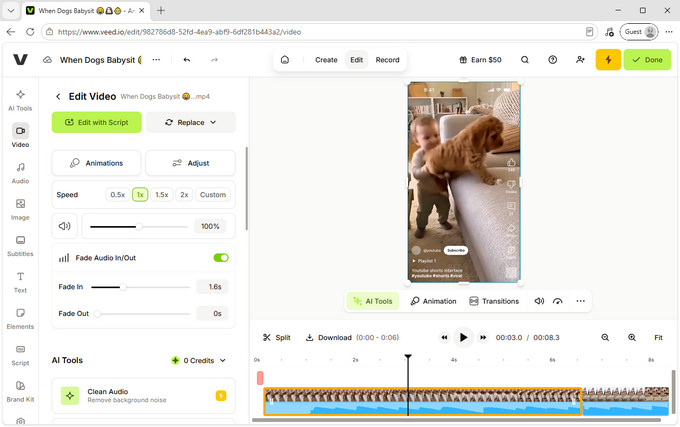
Task: Open the Text sidebar panel
Action: (20, 282)
